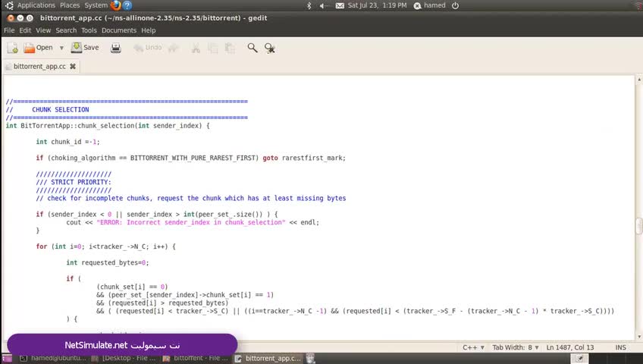Click the 'BitTorrentApp::chunk_selection' function signature
Viewport: 643px width, 364px height.
108,126
